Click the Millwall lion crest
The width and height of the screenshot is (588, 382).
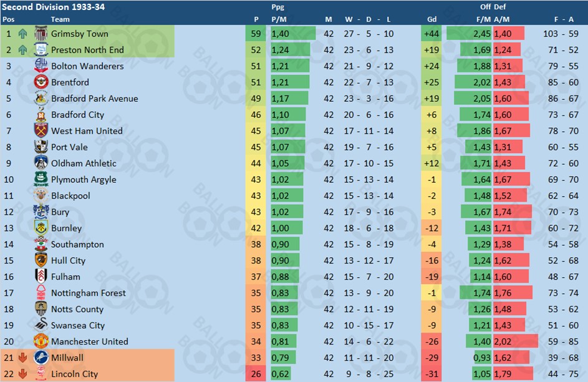click(41, 358)
